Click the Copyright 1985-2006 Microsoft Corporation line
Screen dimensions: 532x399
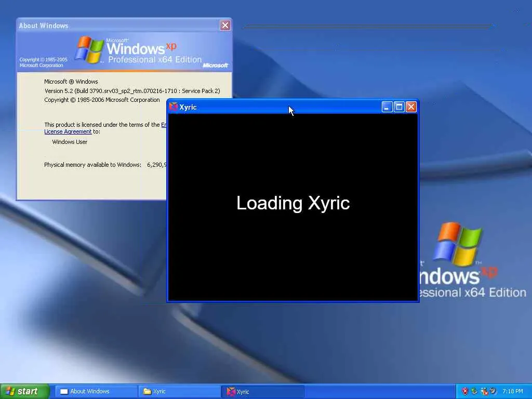coord(102,100)
